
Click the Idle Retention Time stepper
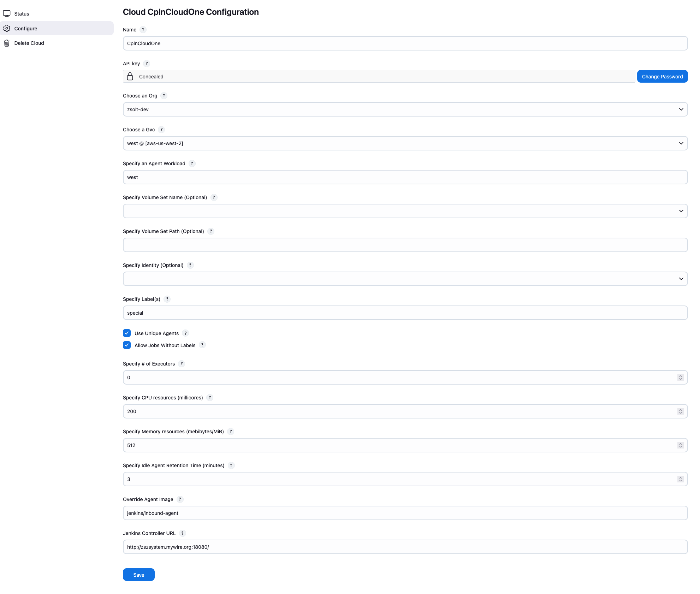click(x=680, y=479)
